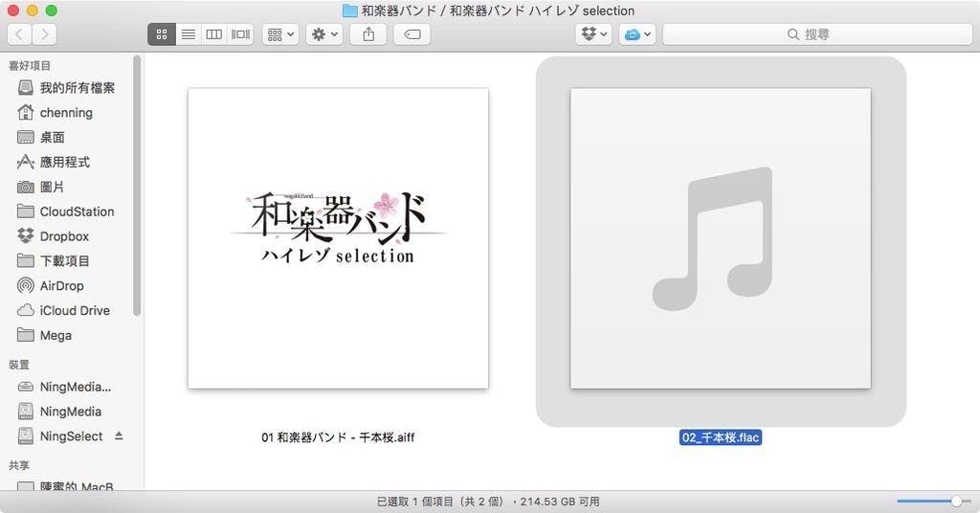
Task: Switch to Cover Flow view
Action: click(x=240, y=34)
